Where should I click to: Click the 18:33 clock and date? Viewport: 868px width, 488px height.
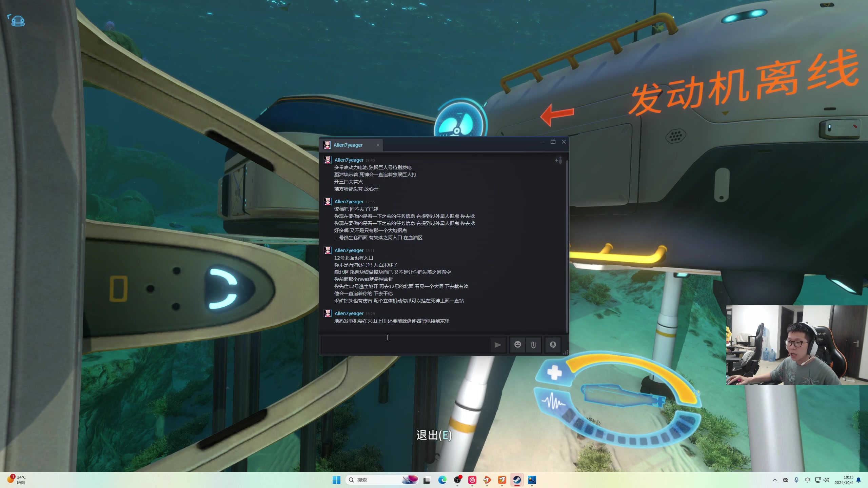(x=844, y=480)
